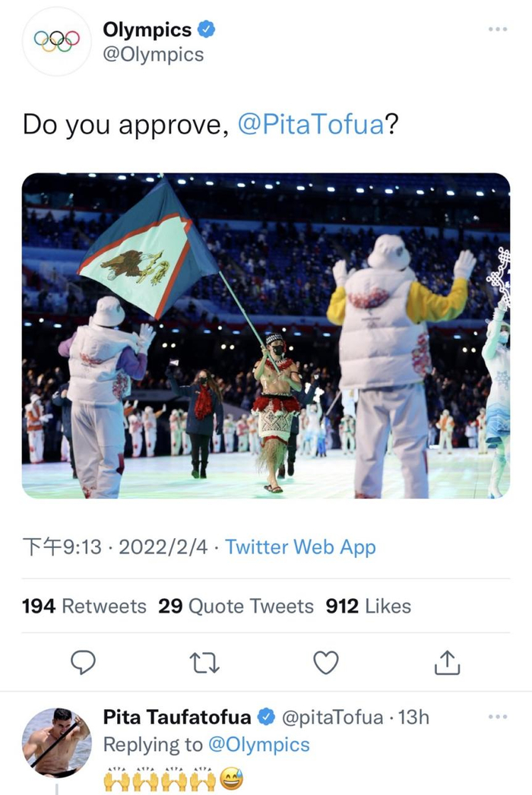Viewport: 532px width, 795px height.
Task: Click the Twitter Web App link
Action: [300, 547]
